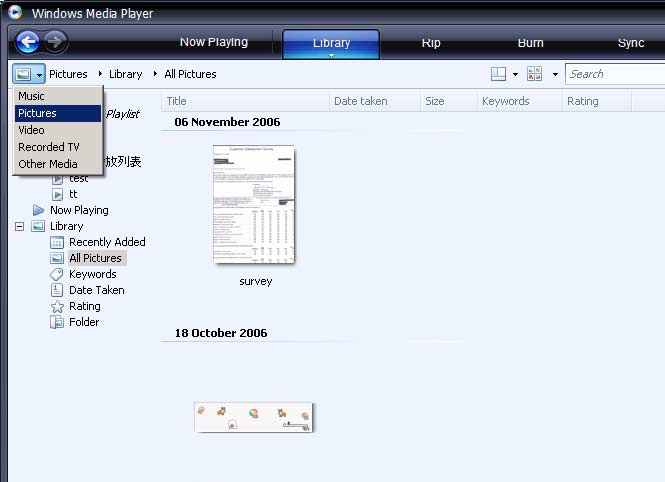Screen dimensions: 665x482
Task: Select the survey picture thumbnail
Action: click(x=254, y=204)
